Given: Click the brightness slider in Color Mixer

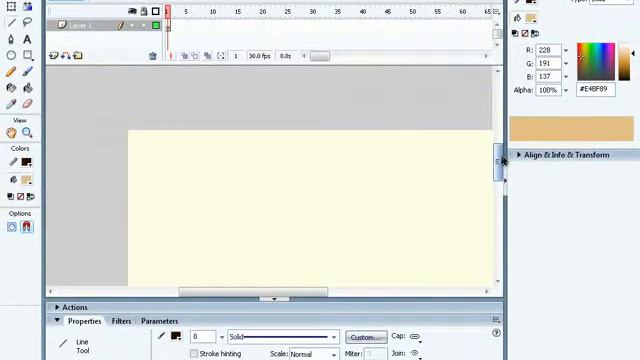Looking at the screenshot, I should [624, 61].
